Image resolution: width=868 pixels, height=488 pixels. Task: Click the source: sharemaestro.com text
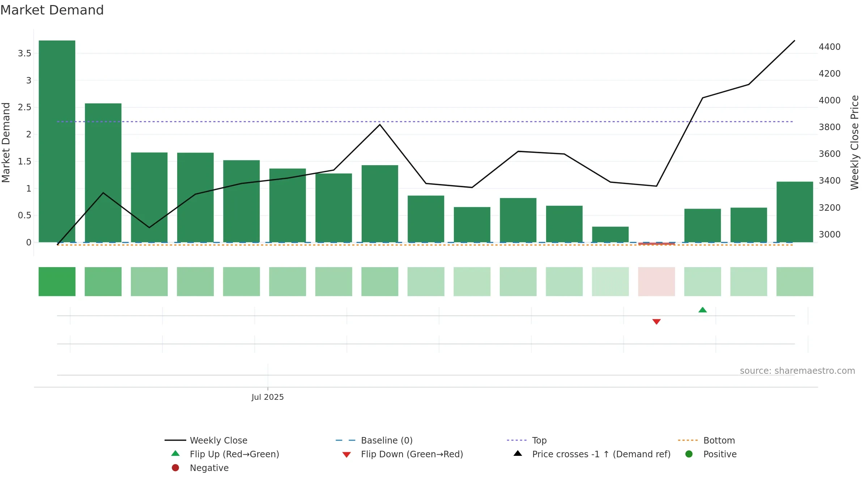[x=797, y=371]
